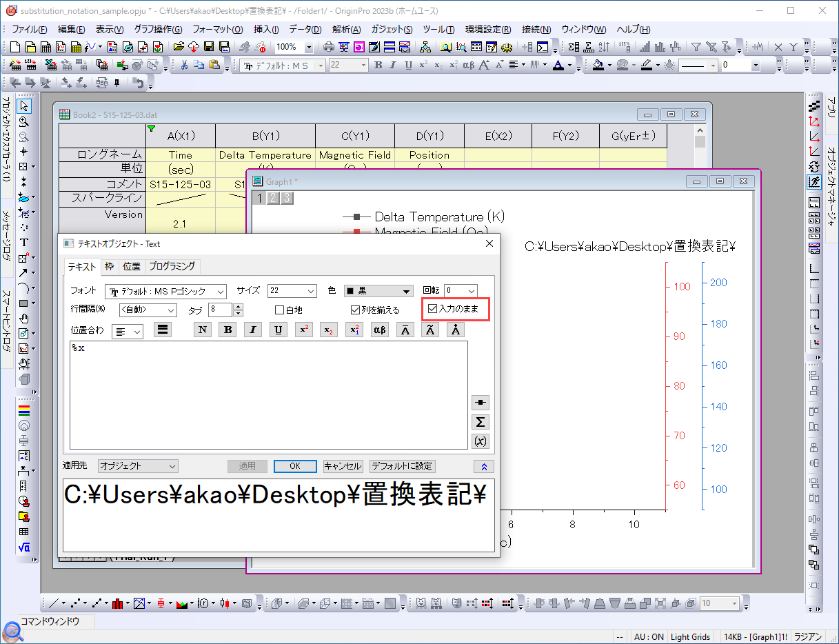Click the overbar A button
Screen dimensions: 839x644
405,330
